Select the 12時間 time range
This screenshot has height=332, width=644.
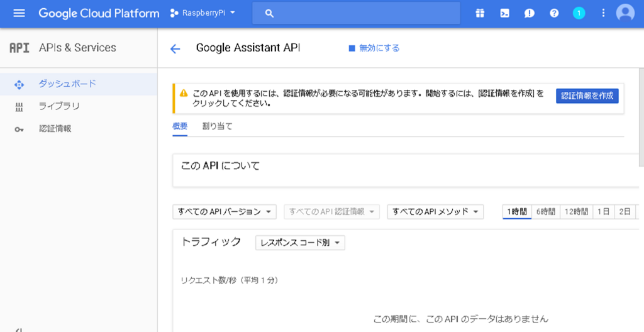pyautogui.click(x=576, y=212)
